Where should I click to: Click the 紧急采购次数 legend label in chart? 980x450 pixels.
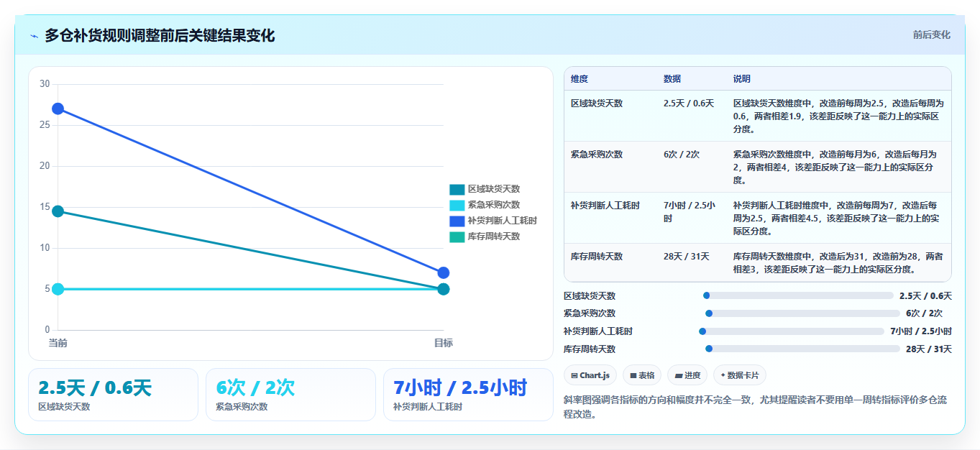point(493,205)
